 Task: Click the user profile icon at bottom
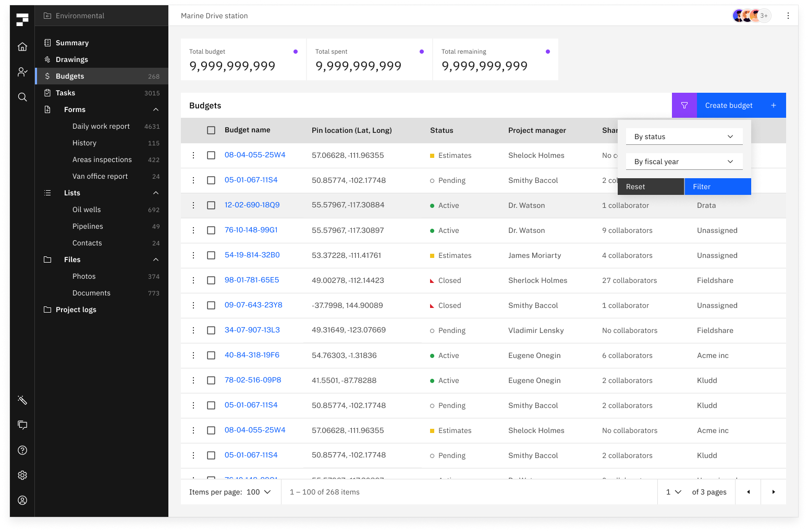[22, 500]
